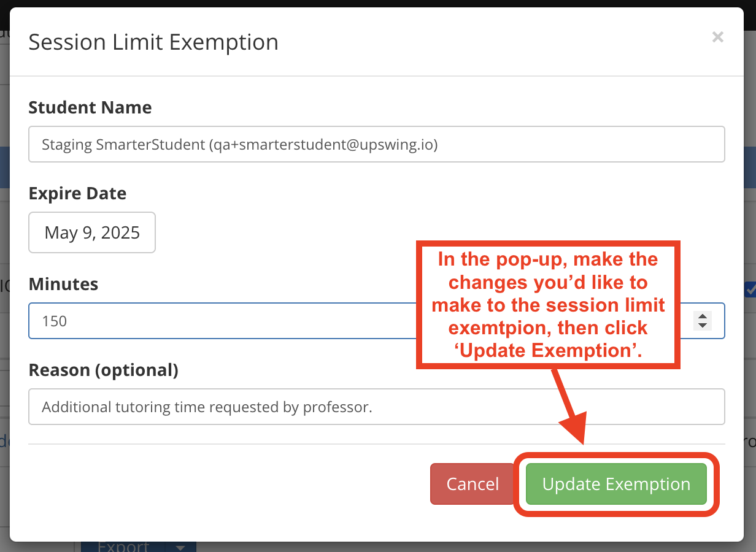Toggle the partly hidden checkbox behind dialog's right edge
The height and width of the screenshot is (552, 756).
[x=750, y=289]
